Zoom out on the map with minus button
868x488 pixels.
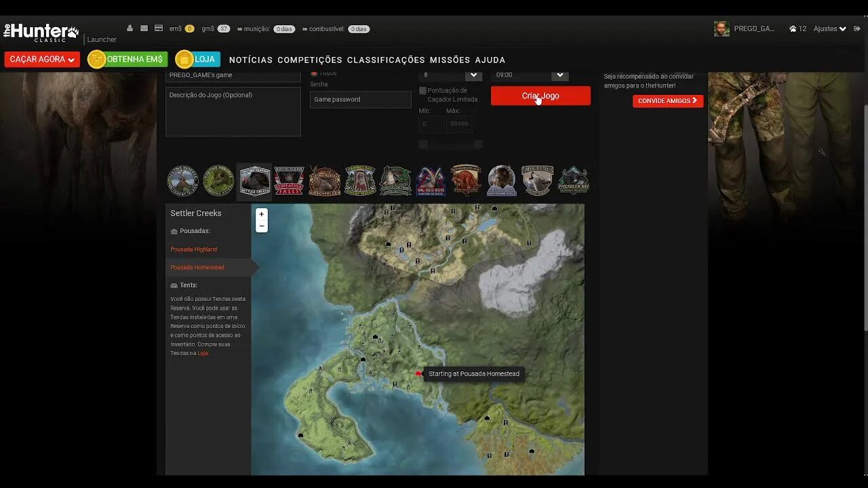tap(262, 226)
